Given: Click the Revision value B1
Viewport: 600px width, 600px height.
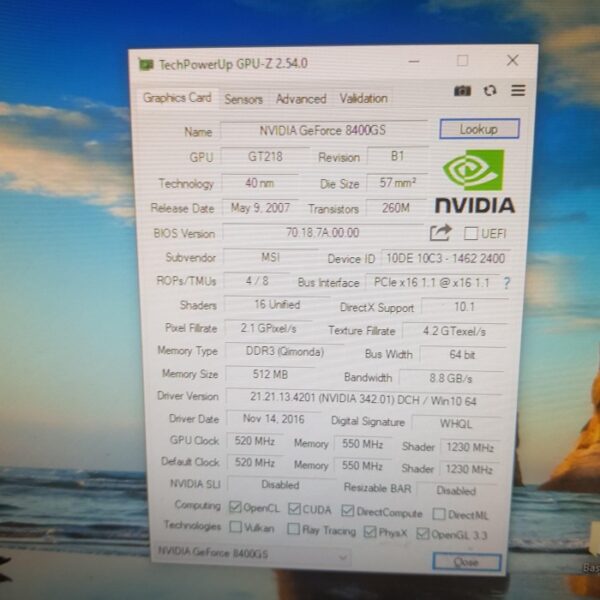Looking at the screenshot, I should [397, 156].
